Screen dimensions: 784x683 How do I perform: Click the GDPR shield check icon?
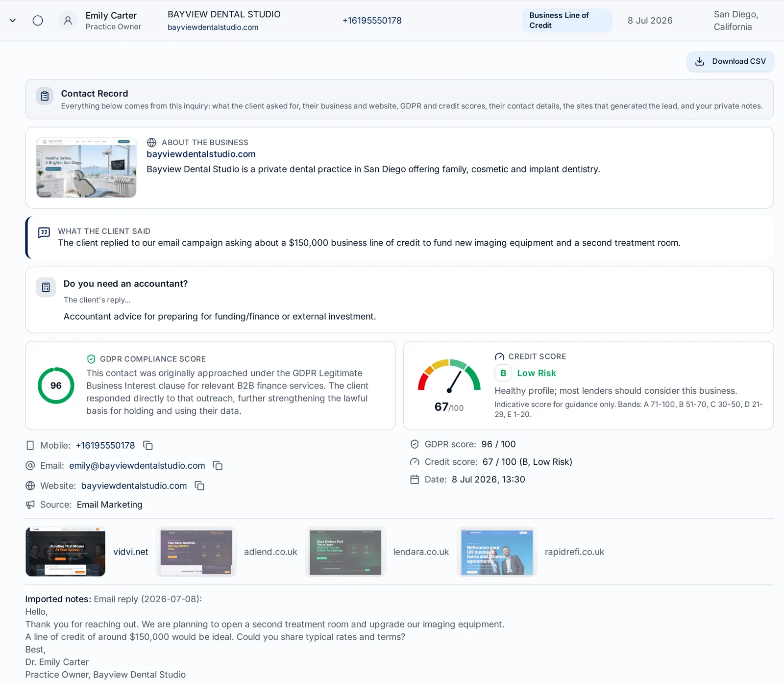click(91, 359)
